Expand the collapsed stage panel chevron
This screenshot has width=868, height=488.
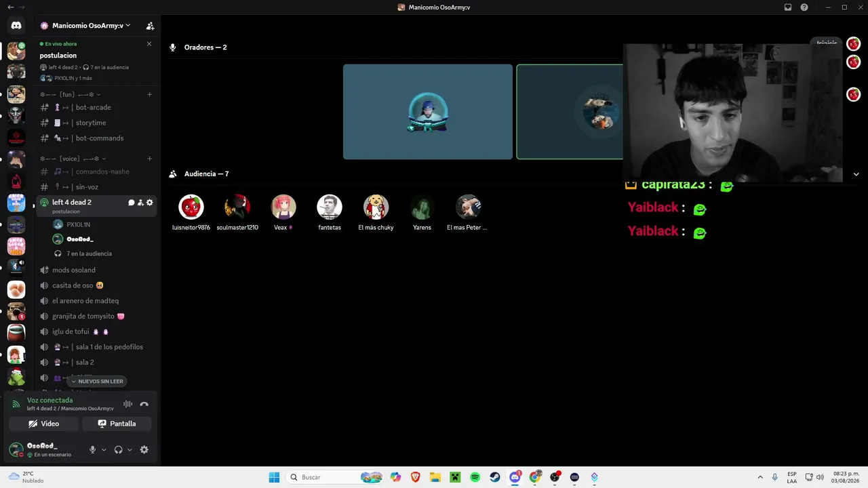click(x=856, y=174)
